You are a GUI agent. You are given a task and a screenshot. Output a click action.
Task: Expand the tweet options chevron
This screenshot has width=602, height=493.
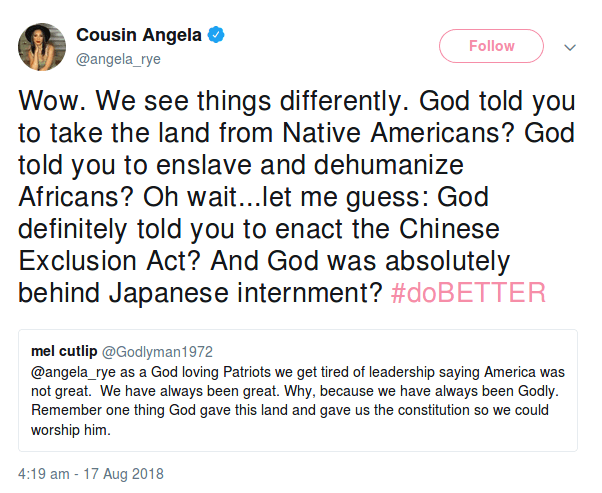[571, 47]
